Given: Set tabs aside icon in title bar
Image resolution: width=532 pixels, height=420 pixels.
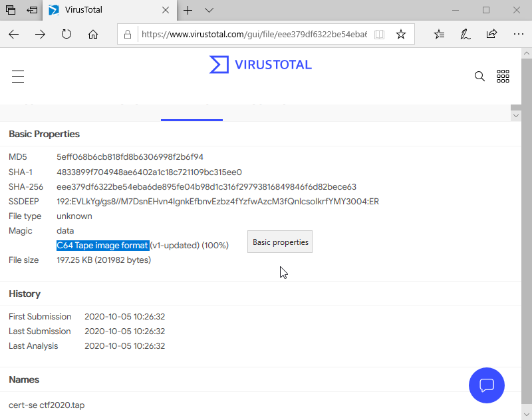Looking at the screenshot, I should (32, 10).
